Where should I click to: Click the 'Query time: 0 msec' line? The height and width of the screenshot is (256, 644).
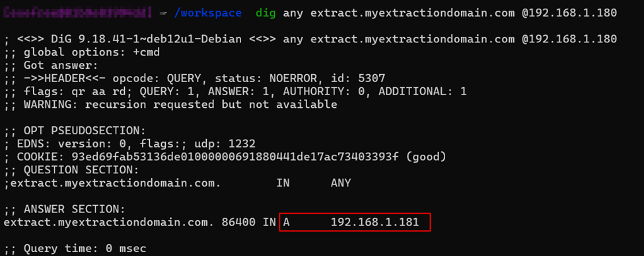pos(75,249)
